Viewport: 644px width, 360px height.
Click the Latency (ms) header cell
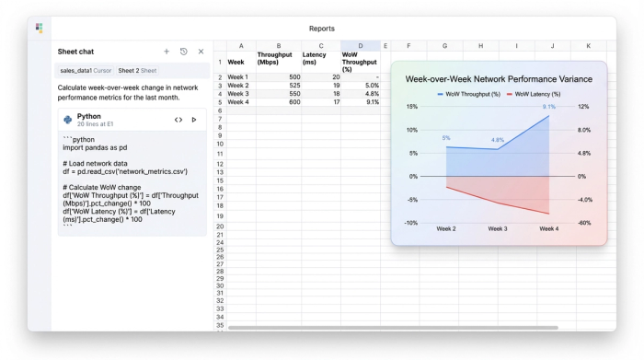point(321,62)
